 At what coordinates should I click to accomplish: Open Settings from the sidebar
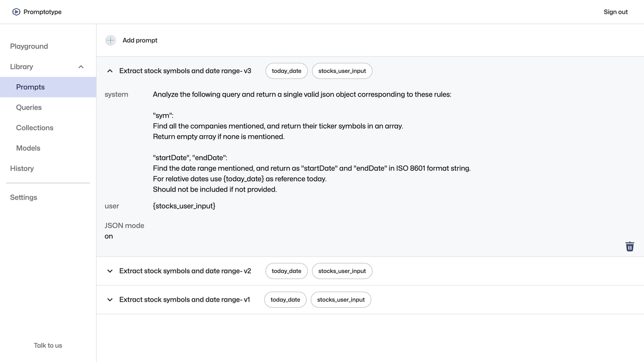coord(24,198)
